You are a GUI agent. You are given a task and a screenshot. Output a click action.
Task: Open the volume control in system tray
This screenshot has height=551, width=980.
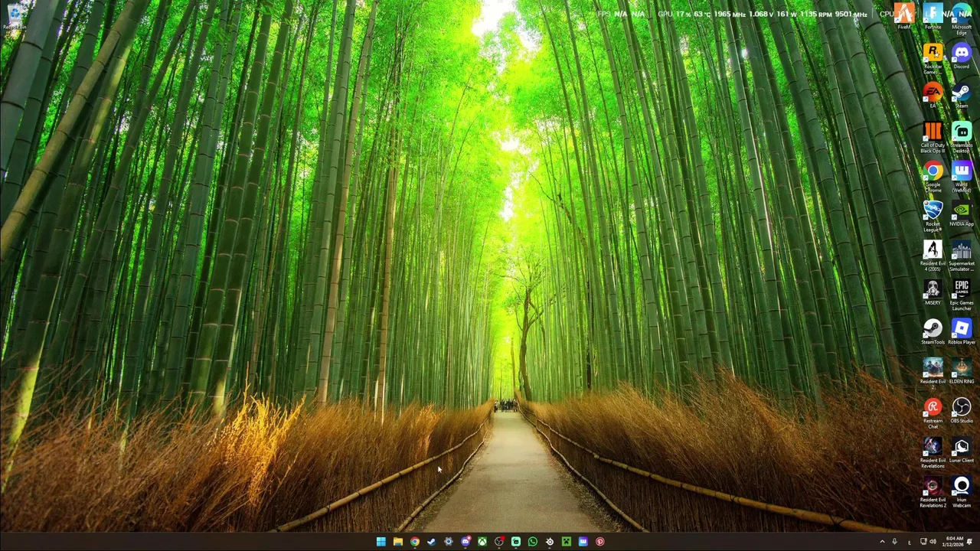[933, 542]
